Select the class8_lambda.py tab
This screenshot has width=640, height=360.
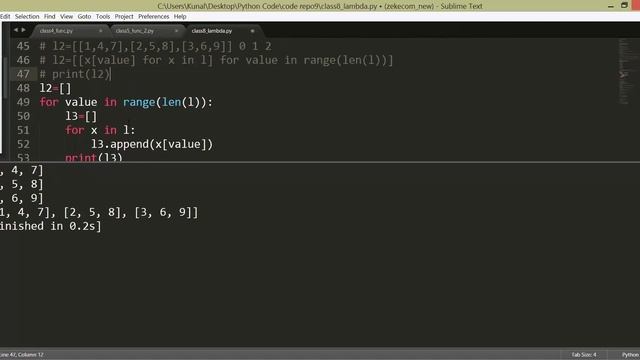coord(212,31)
